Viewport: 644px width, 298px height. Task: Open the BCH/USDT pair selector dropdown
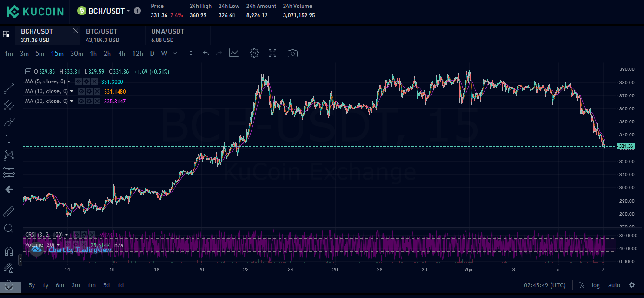(x=128, y=10)
